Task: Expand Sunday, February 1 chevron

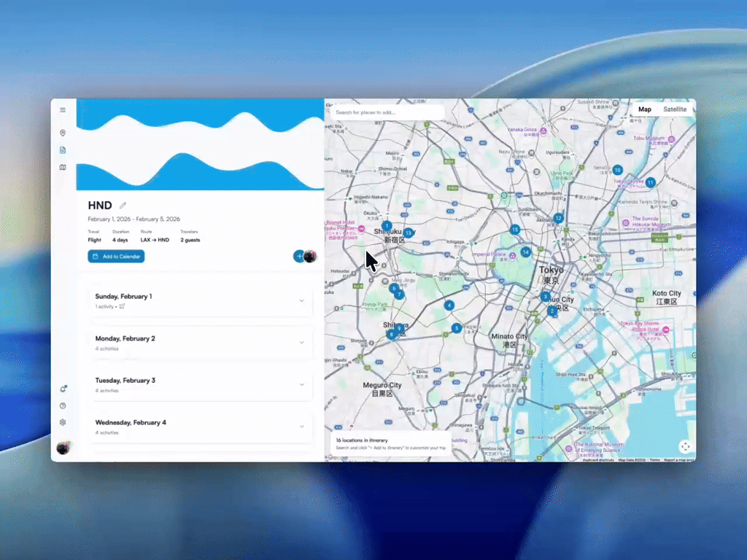Action: [x=301, y=301]
